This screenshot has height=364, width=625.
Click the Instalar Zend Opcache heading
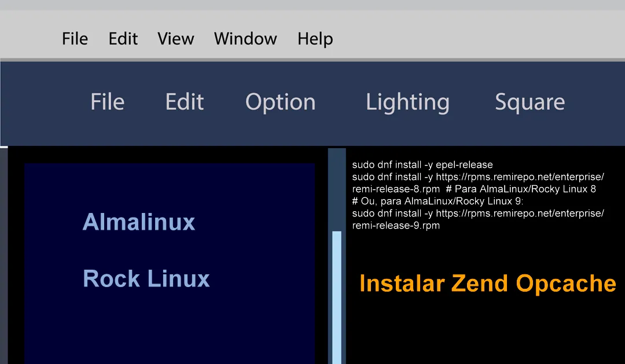coord(488,284)
